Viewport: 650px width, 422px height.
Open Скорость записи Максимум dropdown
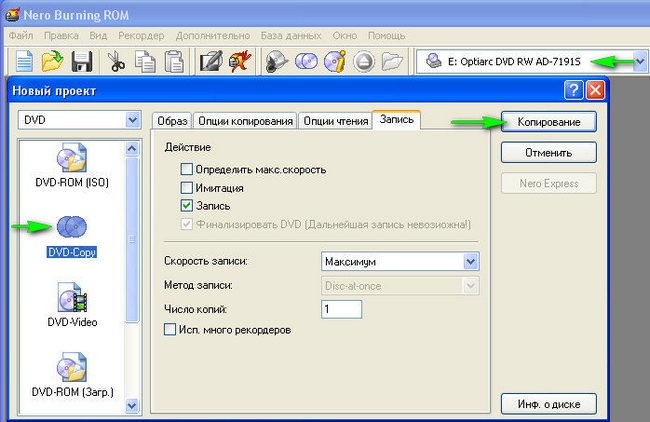pos(471,262)
